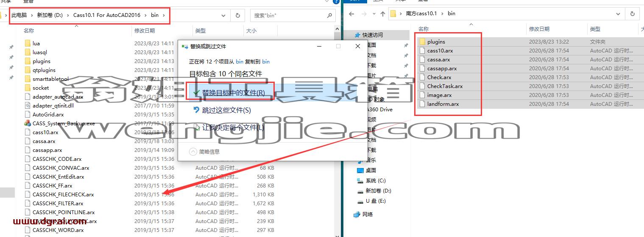
Task: Click bin segment in right address bar
Action: 452,14
